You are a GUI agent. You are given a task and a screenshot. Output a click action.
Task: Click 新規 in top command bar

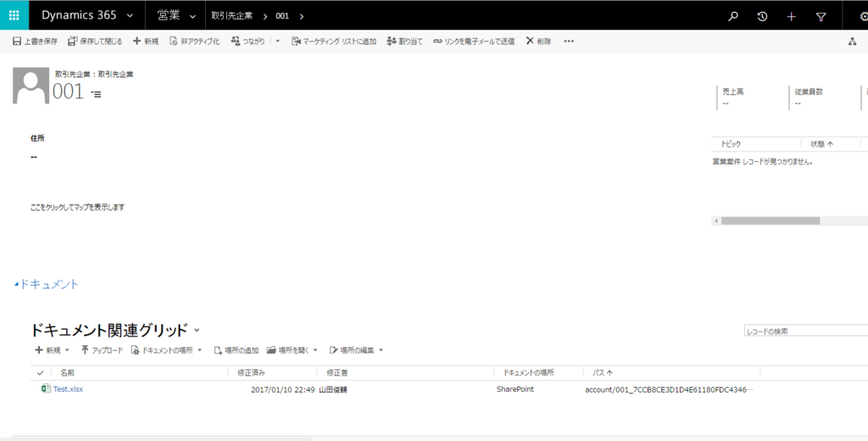tap(146, 42)
